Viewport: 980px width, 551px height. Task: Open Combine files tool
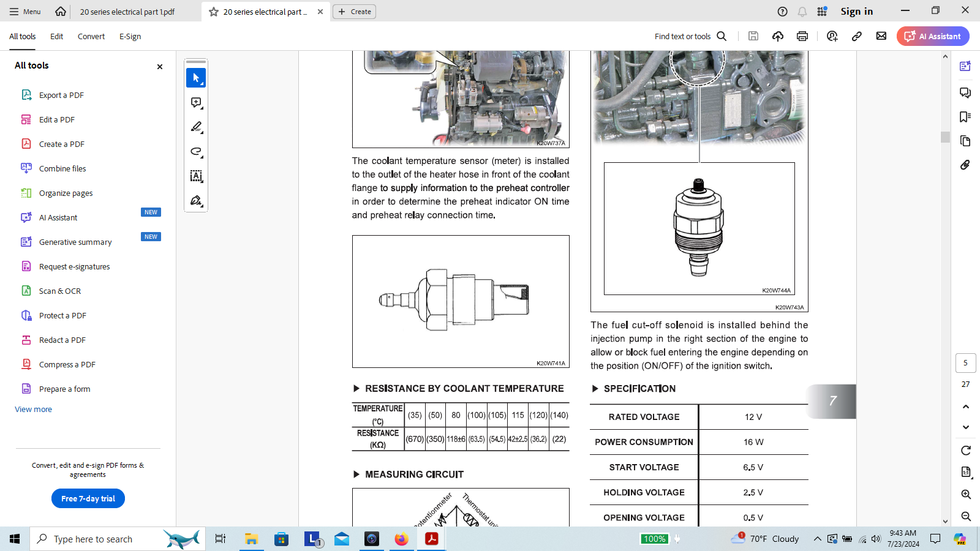(62, 168)
